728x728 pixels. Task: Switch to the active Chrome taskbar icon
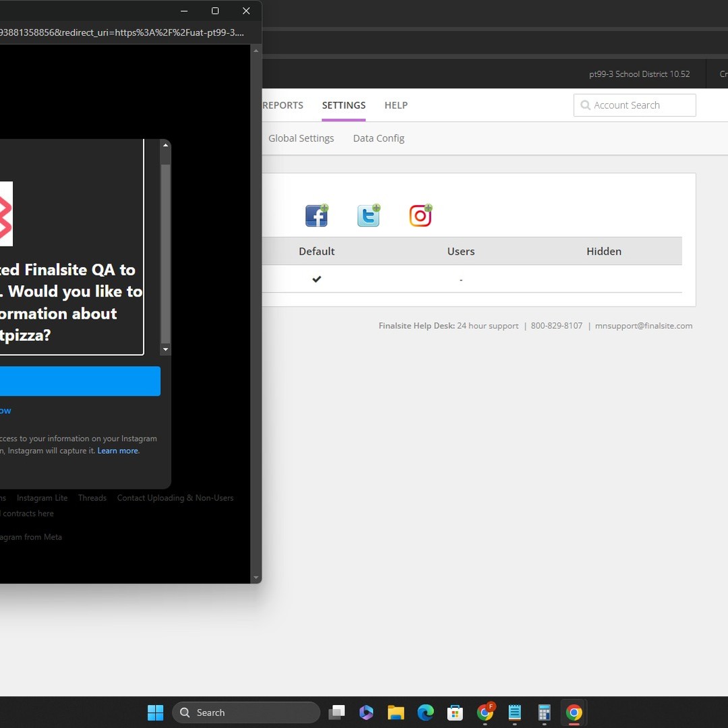coord(574,712)
